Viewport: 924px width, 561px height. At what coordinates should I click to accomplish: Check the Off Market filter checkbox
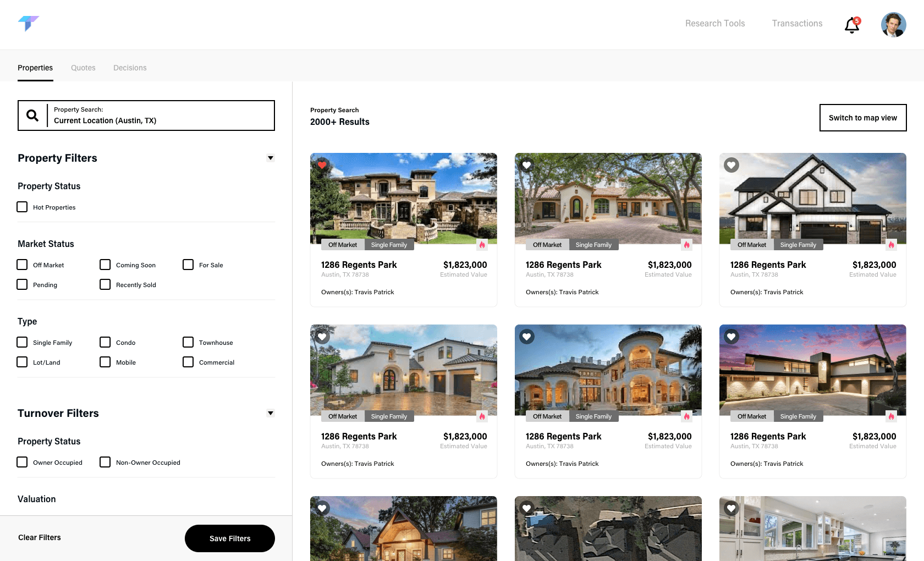pyautogui.click(x=22, y=265)
